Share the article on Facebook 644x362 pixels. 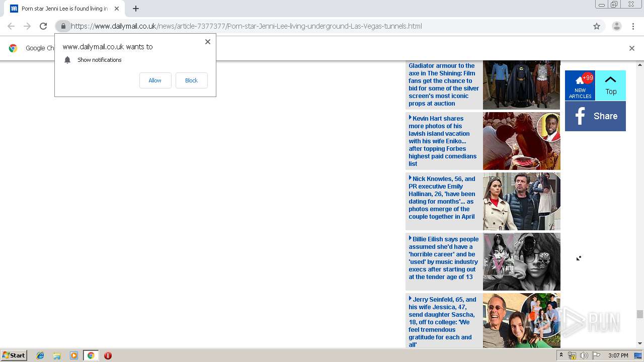pyautogui.click(x=595, y=116)
